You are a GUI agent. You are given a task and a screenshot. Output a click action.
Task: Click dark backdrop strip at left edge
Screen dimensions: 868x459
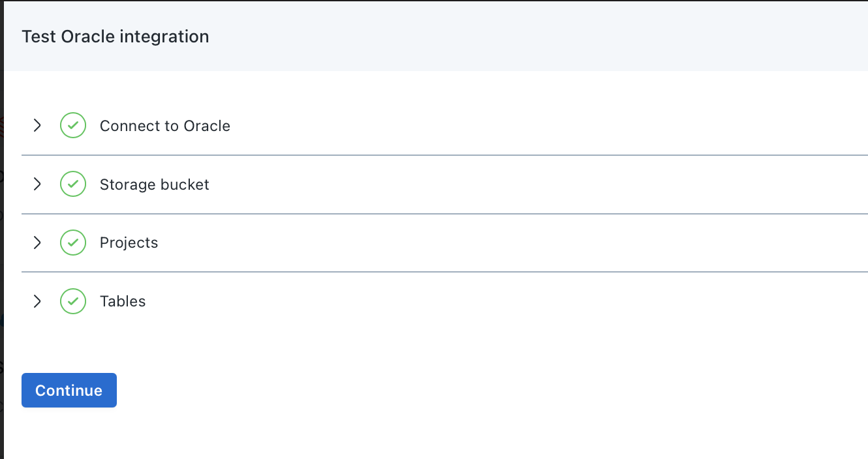(x=1, y=261)
